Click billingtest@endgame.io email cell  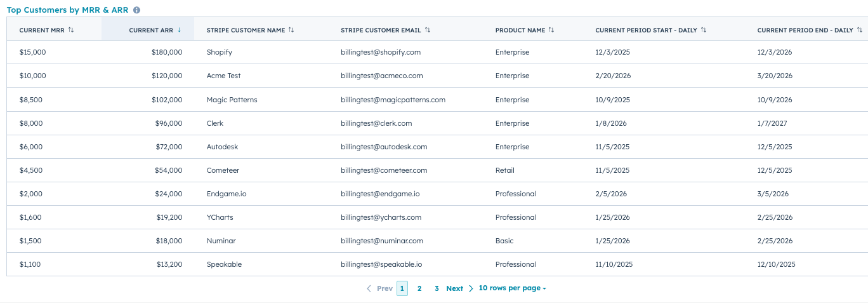tap(380, 194)
